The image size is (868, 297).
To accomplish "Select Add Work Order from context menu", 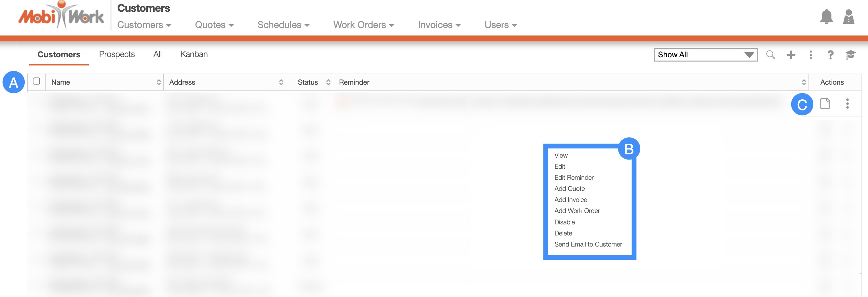I will pyautogui.click(x=577, y=211).
